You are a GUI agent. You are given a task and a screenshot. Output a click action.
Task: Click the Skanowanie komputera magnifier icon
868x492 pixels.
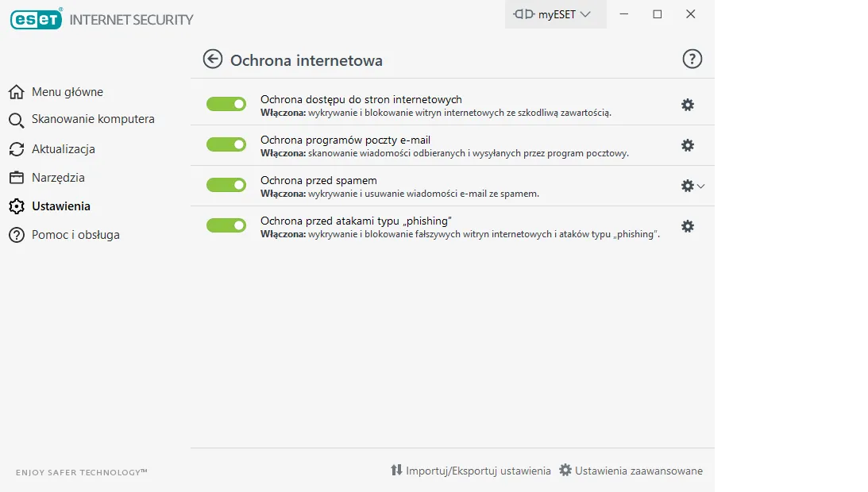click(x=16, y=121)
